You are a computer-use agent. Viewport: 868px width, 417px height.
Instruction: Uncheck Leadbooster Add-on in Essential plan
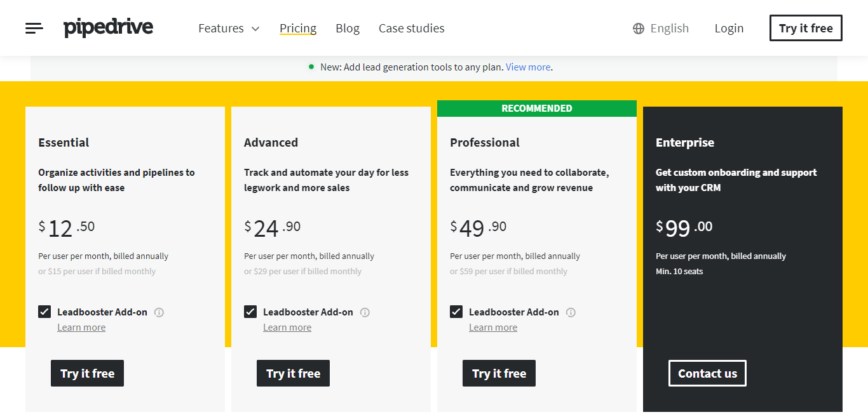pyautogui.click(x=44, y=312)
